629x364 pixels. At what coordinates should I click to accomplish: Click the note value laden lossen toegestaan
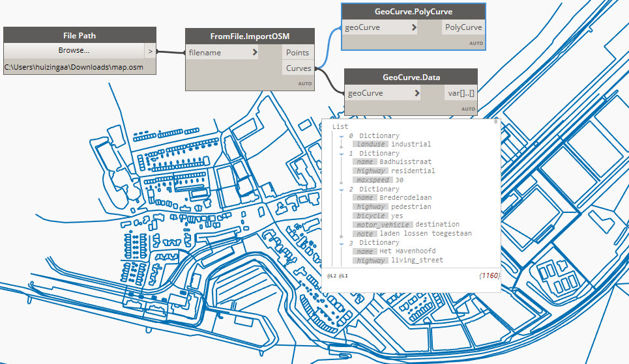(426, 234)
